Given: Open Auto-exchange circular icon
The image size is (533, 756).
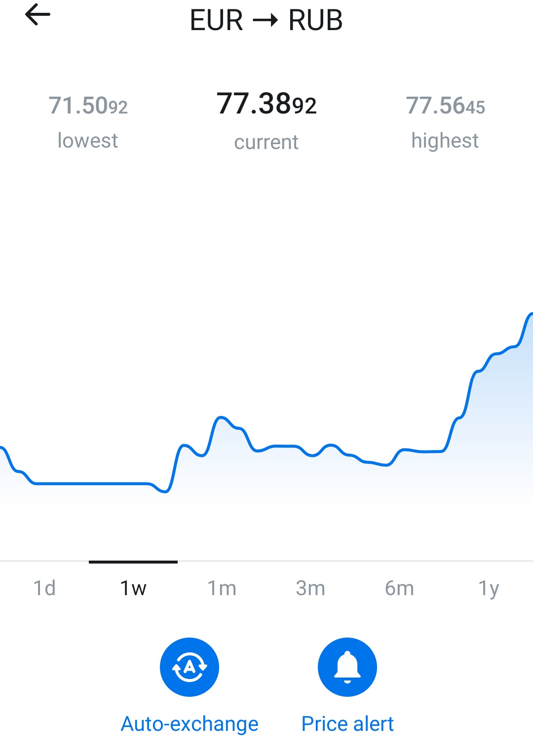Looking at the screenshot, I should point(190,667).
